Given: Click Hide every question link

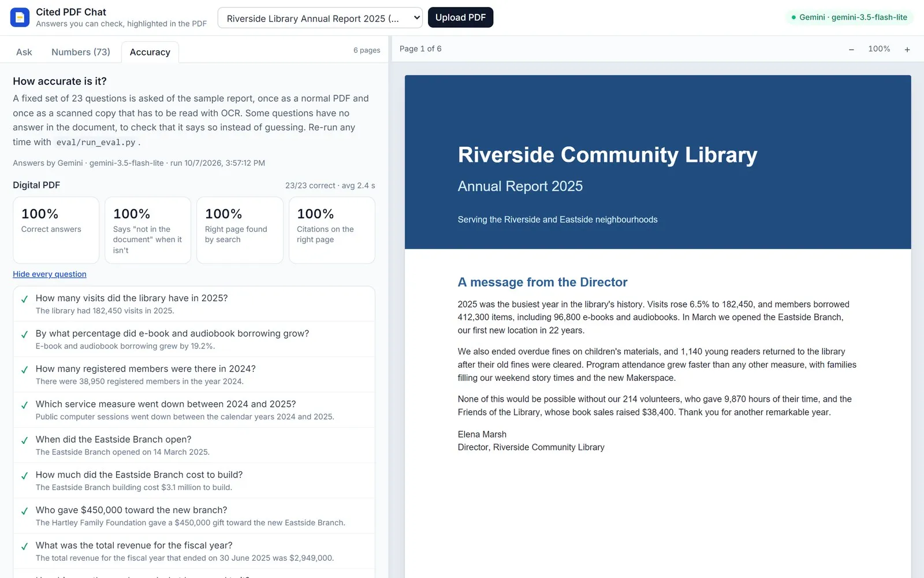Looking at the screenshot, I should pos(50,274).
